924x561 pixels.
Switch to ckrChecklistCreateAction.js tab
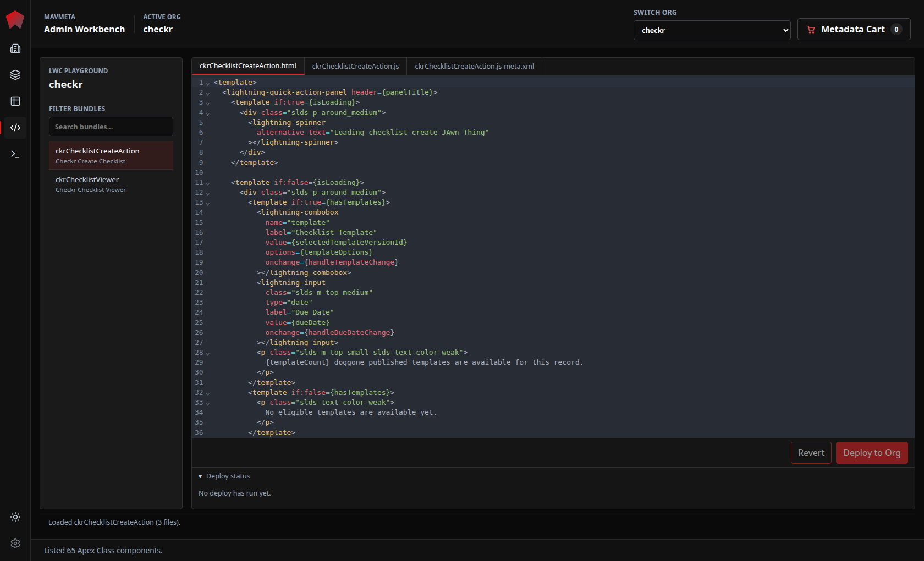[x=355, y=67]
